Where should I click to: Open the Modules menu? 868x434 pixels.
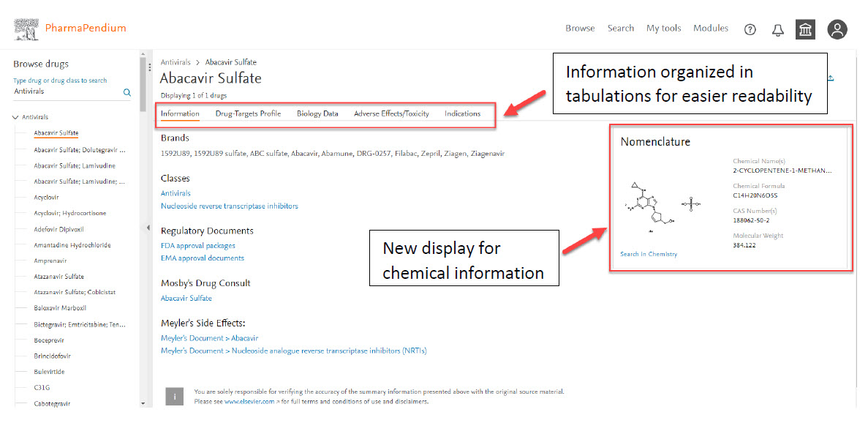(x=710, y=29)
